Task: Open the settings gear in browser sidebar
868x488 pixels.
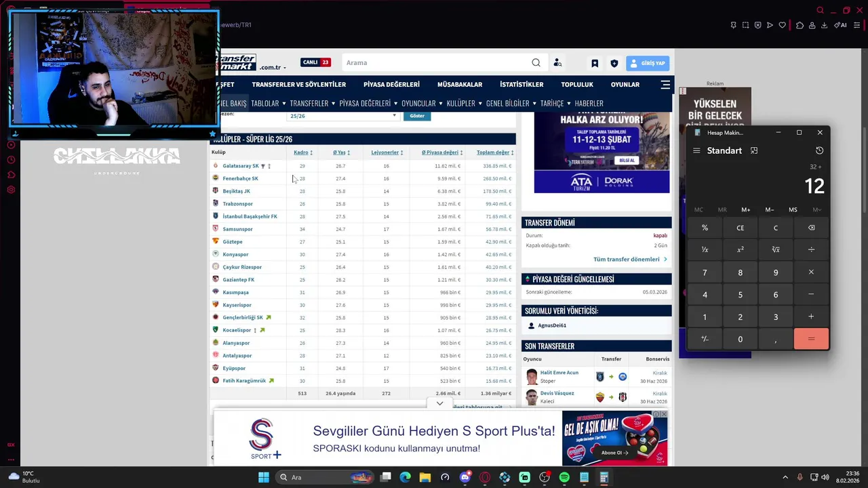Action: tap(11, 190)
